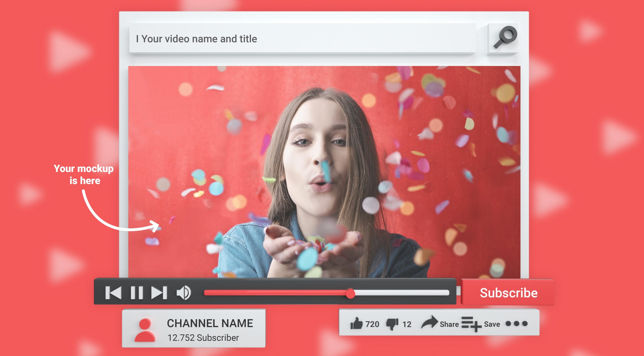Click the Share arrow icon
644x356 pixels.
[429, 322]
